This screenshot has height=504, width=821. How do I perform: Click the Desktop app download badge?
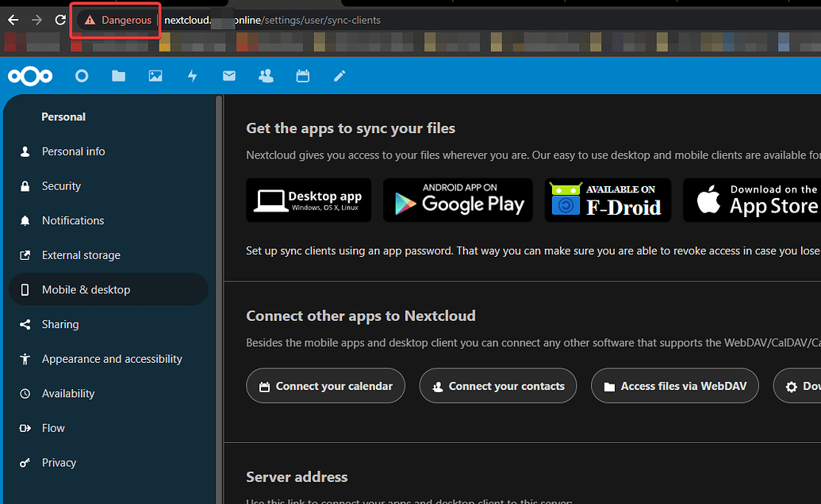coord(309,200)
